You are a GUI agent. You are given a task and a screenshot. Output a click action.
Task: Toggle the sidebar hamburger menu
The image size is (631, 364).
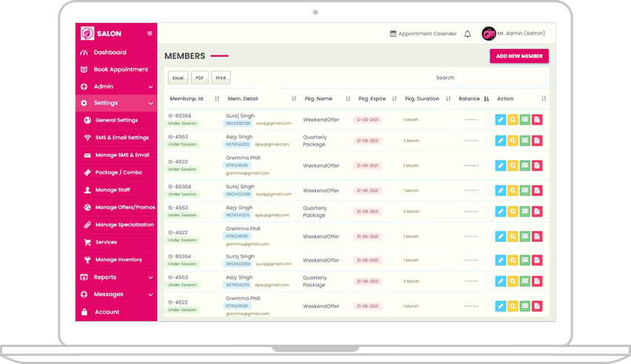pos(150,33)
